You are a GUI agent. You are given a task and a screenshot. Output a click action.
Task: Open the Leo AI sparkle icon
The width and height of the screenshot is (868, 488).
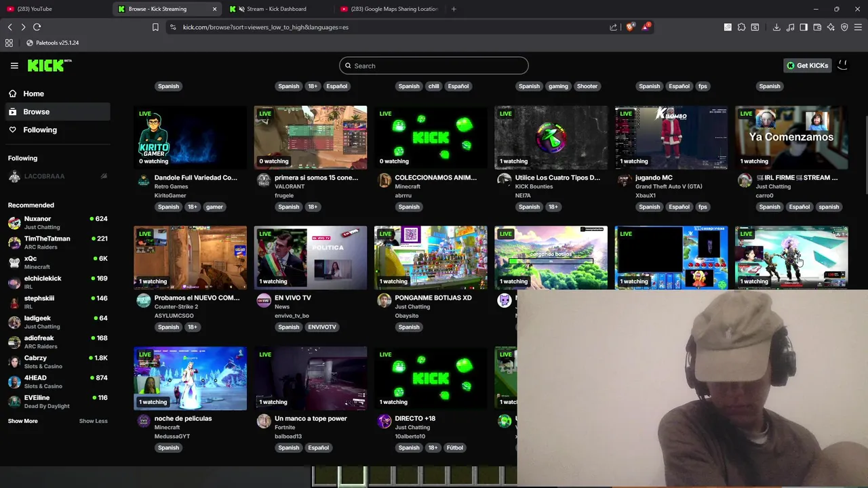click(x=831, y=27)
